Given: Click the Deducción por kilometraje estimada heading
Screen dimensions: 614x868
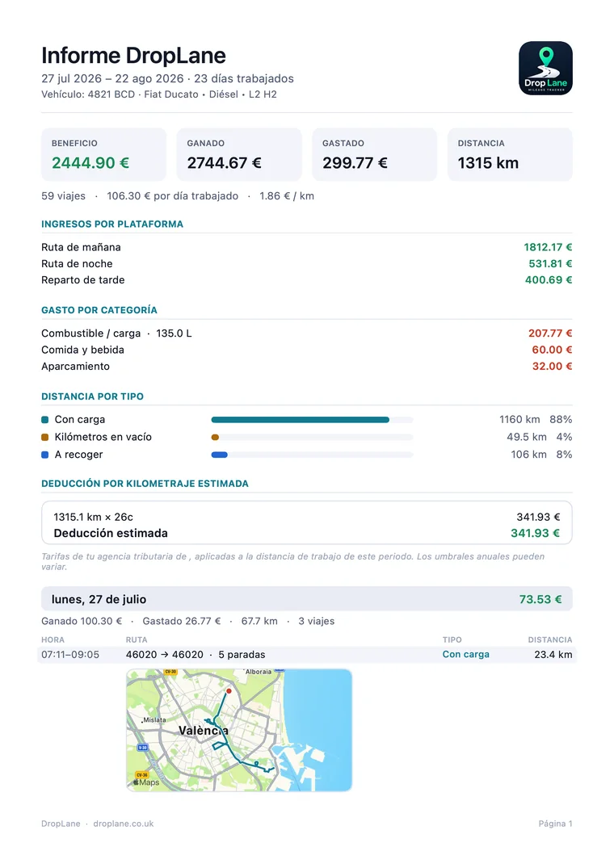Looking at the screenshot, I should point(145,484).
